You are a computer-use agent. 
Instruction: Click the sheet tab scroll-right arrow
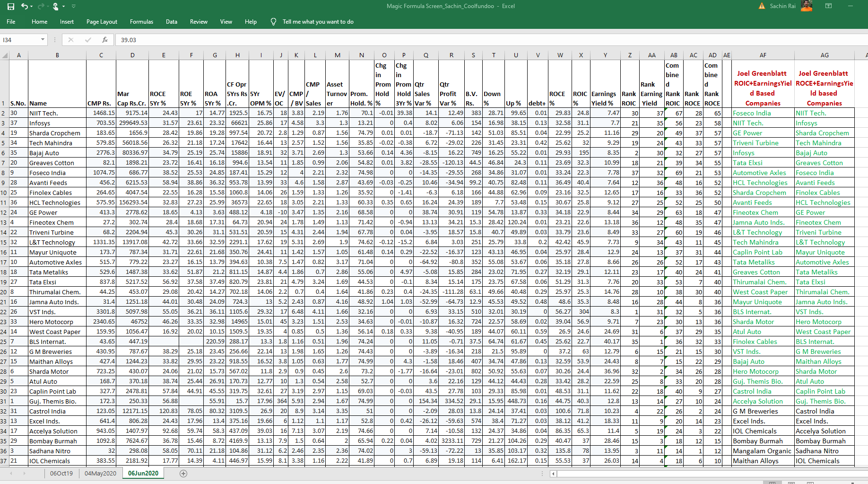tap(24, 473)
